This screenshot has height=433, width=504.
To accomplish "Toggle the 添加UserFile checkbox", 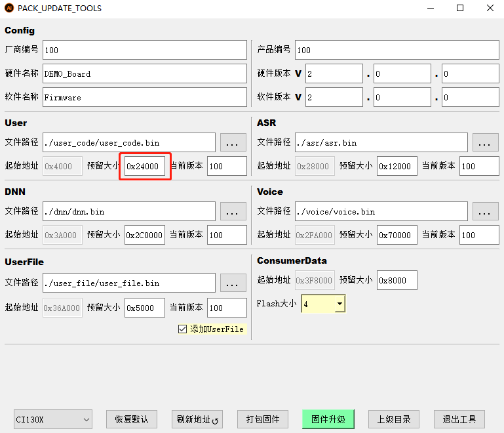I will [182, 329].
